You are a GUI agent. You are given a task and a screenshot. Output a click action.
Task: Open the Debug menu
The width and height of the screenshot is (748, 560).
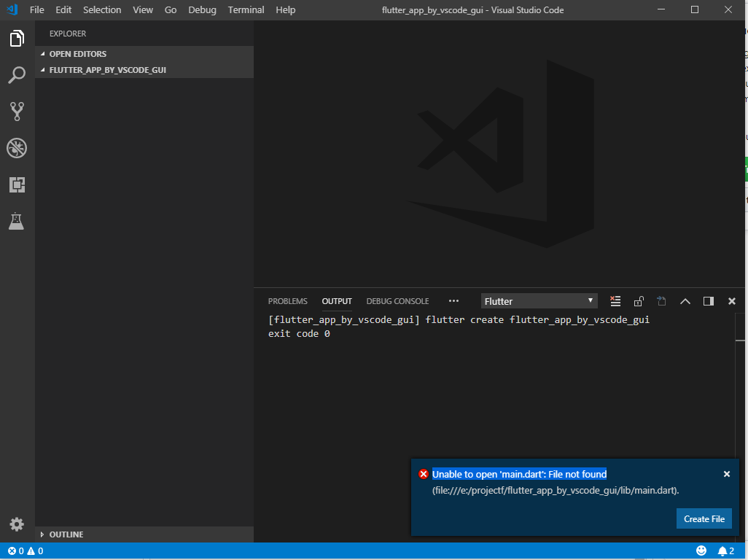[x=202, y=9]
